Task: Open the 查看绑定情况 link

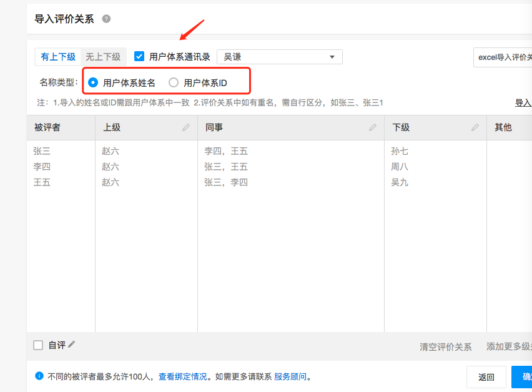Action: click(182, 377)
